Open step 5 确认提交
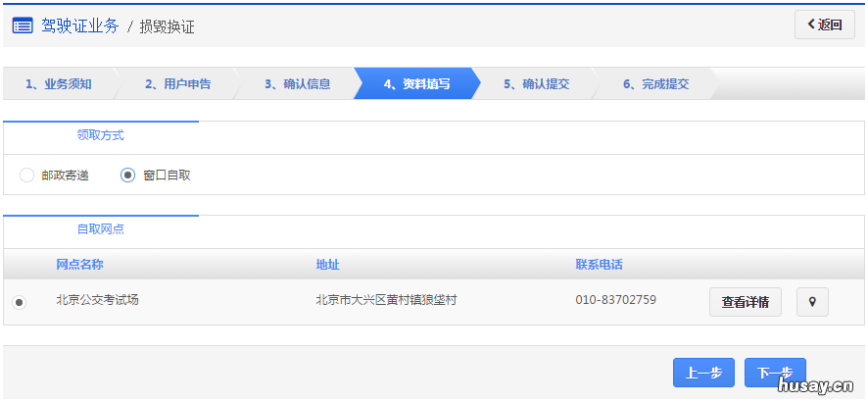The image size is (868, 402). click(x=536, y=84)
